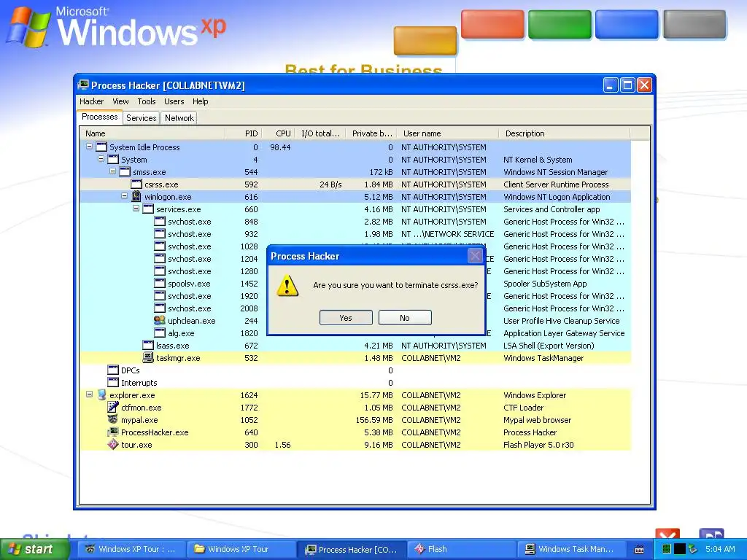This screenshot has width=747, height=560.
Task: Click the 98.44 CPU value
Action: coord(280,147)
